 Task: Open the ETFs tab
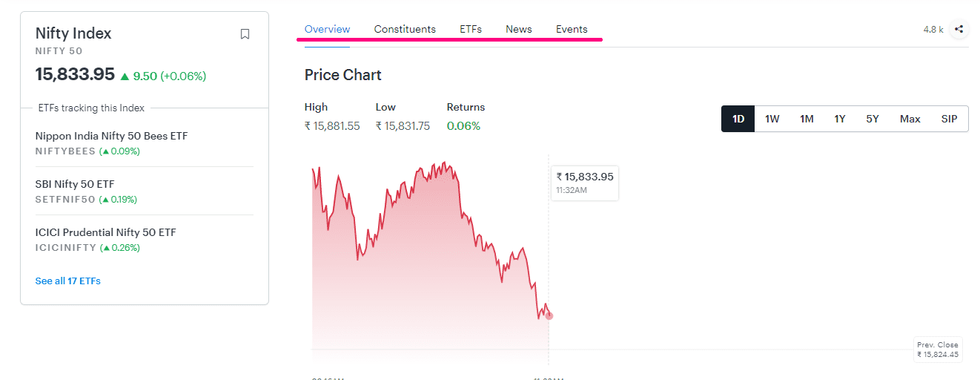471,29
